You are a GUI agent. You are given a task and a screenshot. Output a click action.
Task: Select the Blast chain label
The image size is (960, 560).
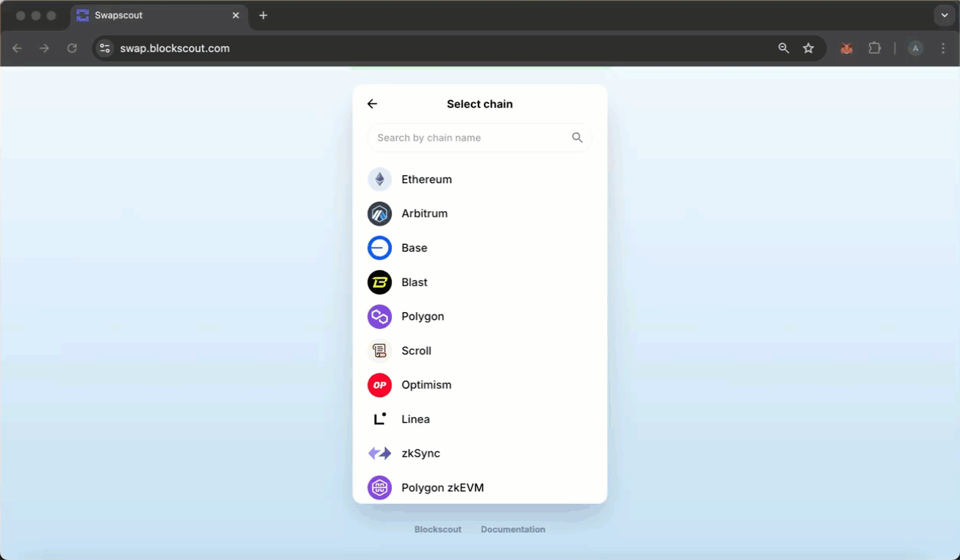(x=414, y=282)
